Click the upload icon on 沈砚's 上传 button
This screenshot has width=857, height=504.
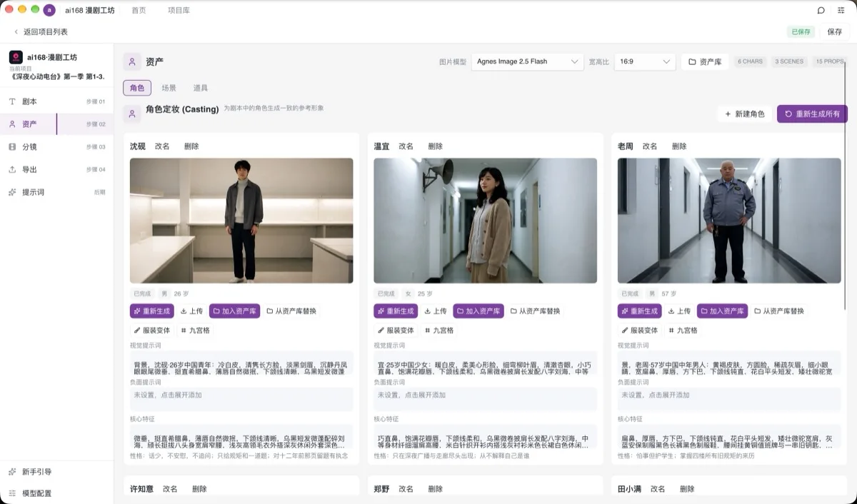[184, 311]
